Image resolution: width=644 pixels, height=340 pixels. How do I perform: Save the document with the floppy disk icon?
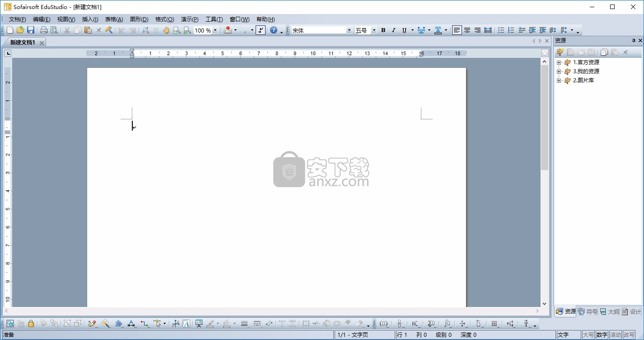31,30
